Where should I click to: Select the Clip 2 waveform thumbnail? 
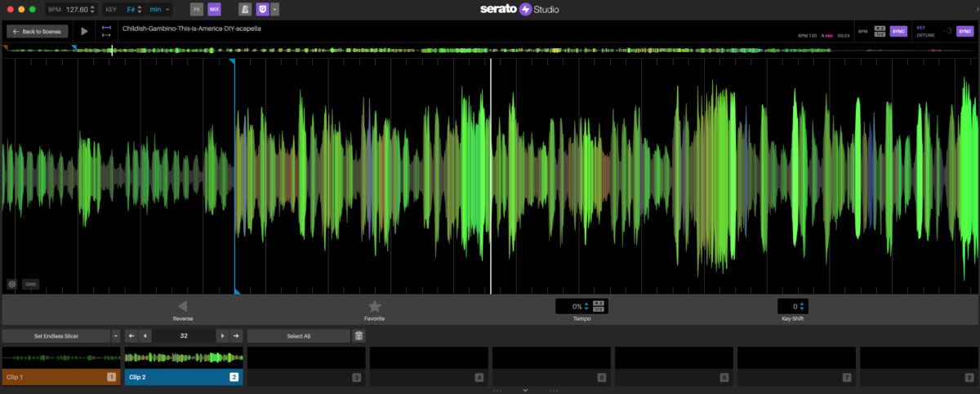pos(184,357)
